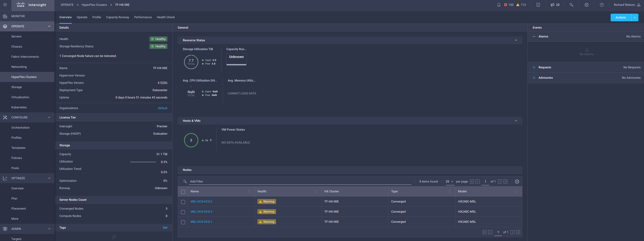Select checkbox for MEL-DC4-UCS-3

point(183,212)
